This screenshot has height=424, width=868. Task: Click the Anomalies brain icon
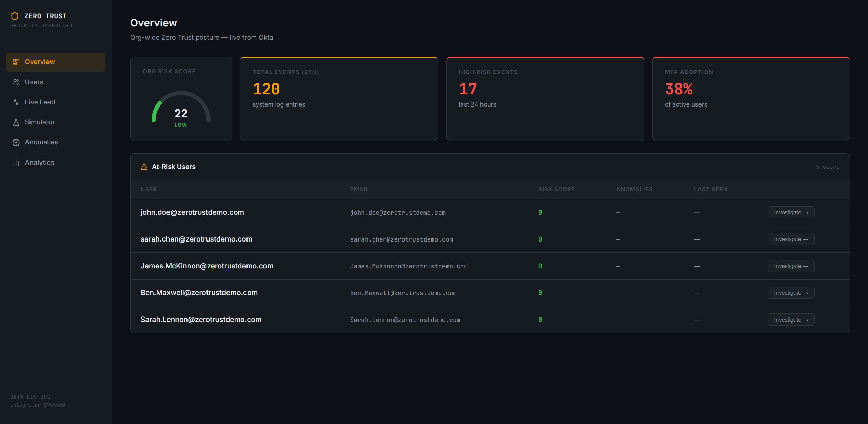[x=16, y=142]
